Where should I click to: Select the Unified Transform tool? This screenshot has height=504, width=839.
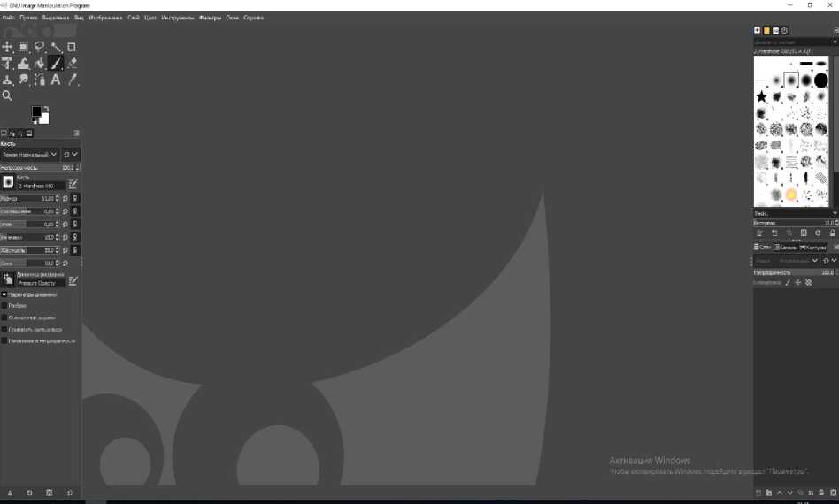[x=7, y=64]
